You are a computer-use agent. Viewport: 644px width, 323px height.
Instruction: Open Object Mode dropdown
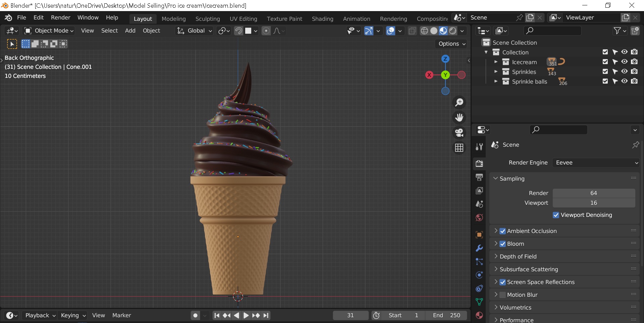point(49,31)
